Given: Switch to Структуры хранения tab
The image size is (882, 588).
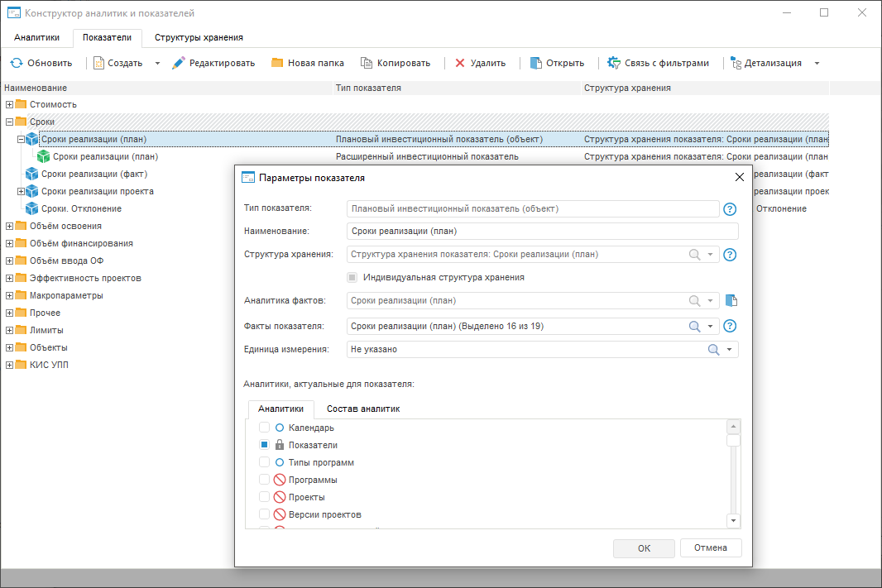Looking at the screenshot, I should coord(199,37).
